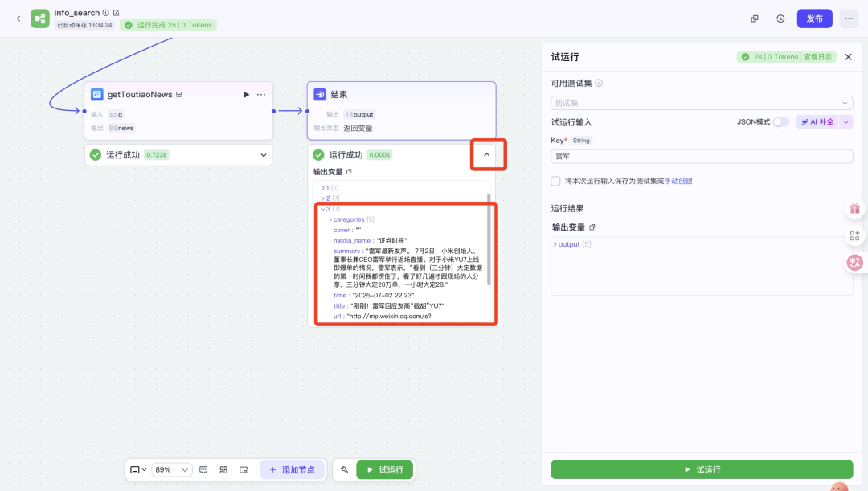Open the comments icon in bottom toolbar
The height and width of the screenshot is (491, 868).
click(x=203, y=469)
